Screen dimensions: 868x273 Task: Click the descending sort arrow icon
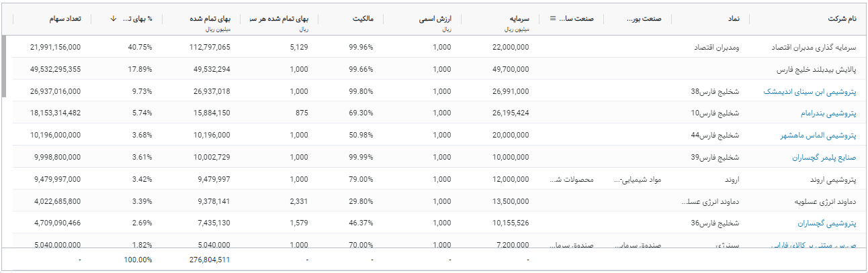112,19
